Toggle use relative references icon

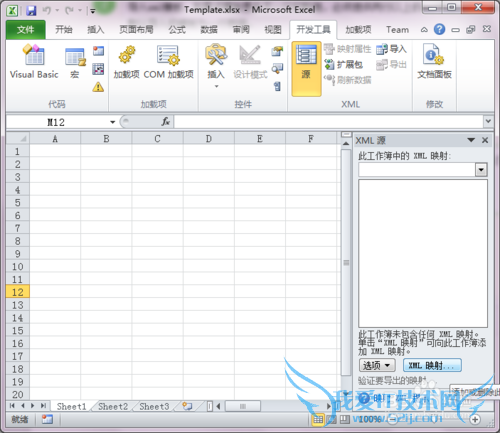[x=98, y=69]
